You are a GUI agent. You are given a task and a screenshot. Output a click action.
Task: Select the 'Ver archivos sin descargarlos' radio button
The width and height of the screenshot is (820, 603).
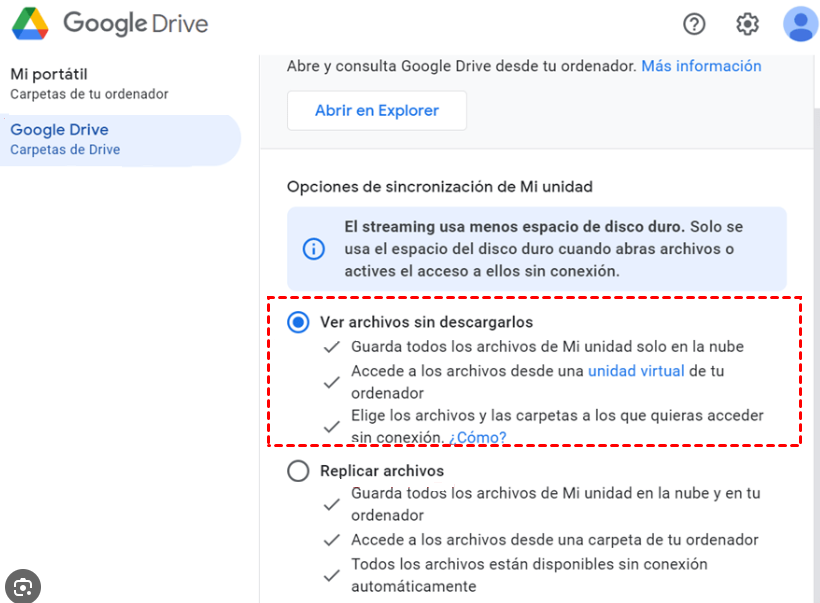(297, 321)
